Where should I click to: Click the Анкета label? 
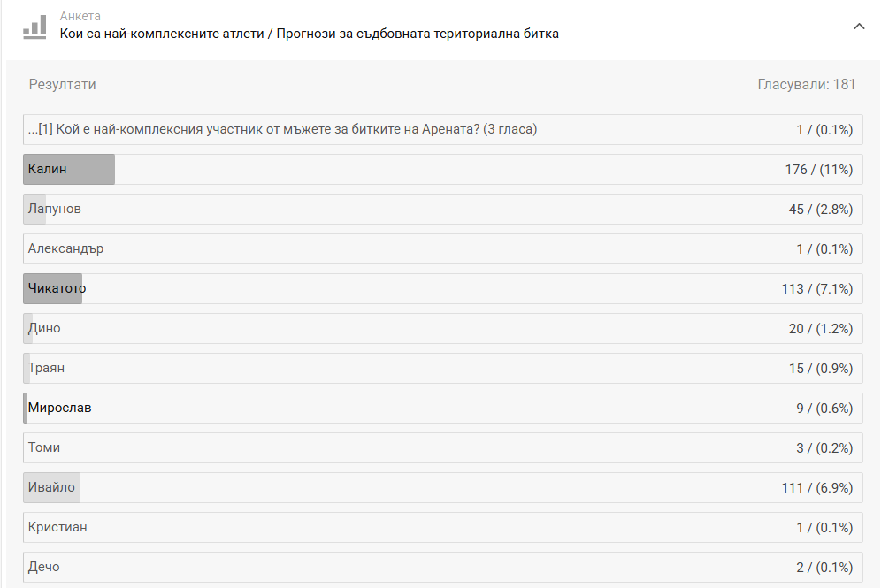pos(80,17)
